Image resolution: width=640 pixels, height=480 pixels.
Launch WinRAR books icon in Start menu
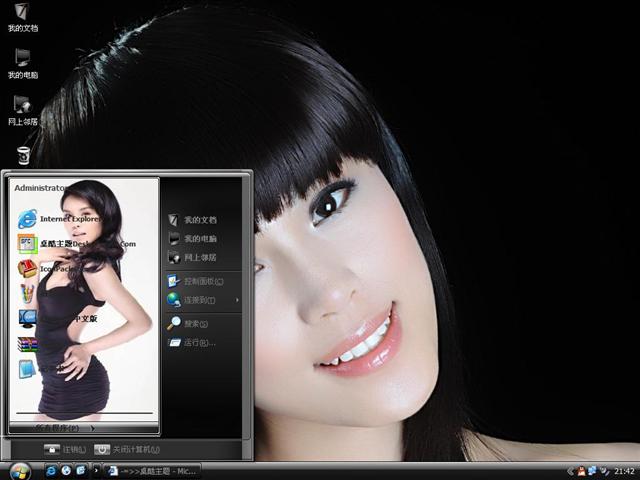[27, 344]
